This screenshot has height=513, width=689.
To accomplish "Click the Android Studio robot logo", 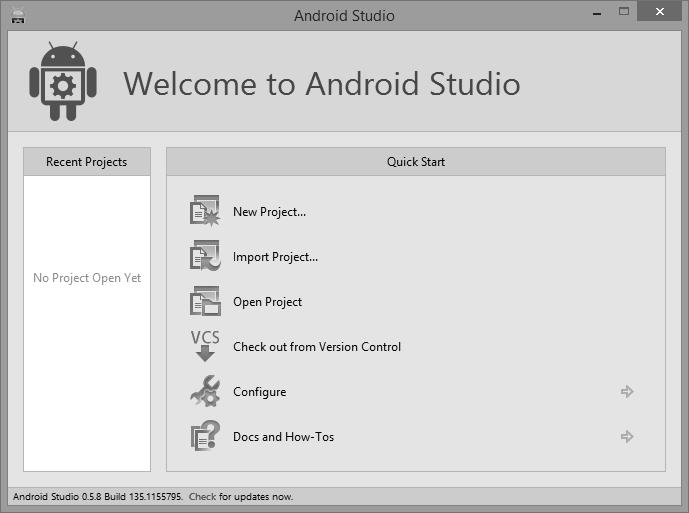I will [x=63, y=81].
